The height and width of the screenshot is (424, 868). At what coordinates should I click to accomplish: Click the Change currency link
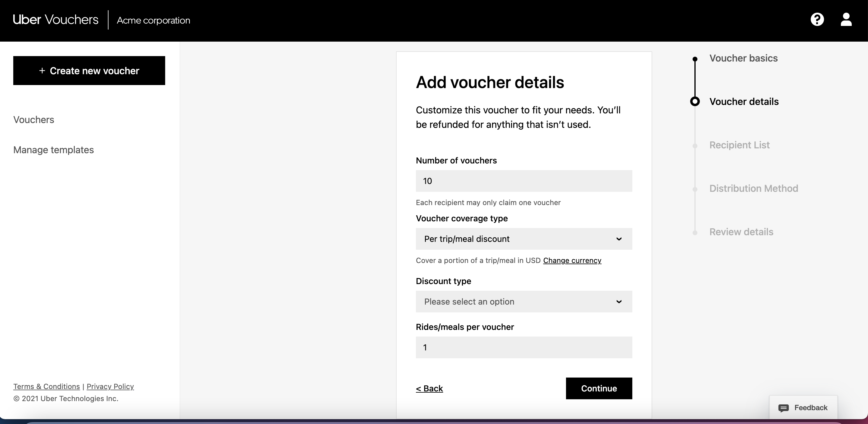click(572, 260)
